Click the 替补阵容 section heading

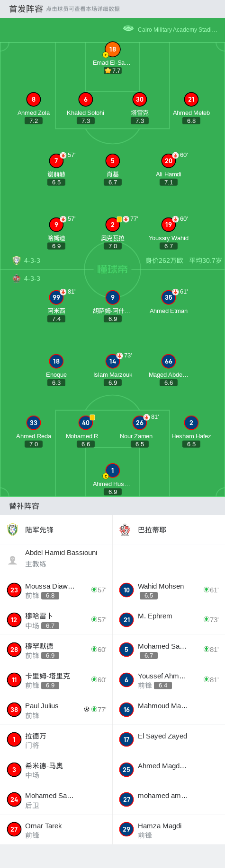point(24,506)
